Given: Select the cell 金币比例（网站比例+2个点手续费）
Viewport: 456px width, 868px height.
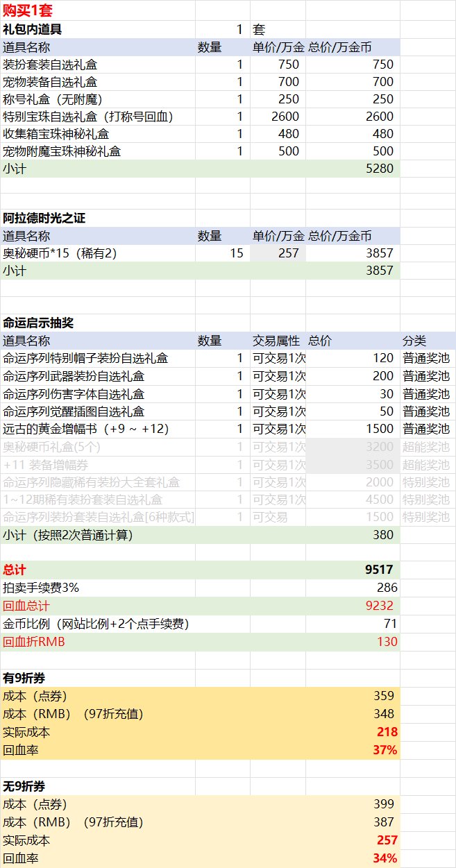Looking at the screenshot, I should tap(96, 623).
